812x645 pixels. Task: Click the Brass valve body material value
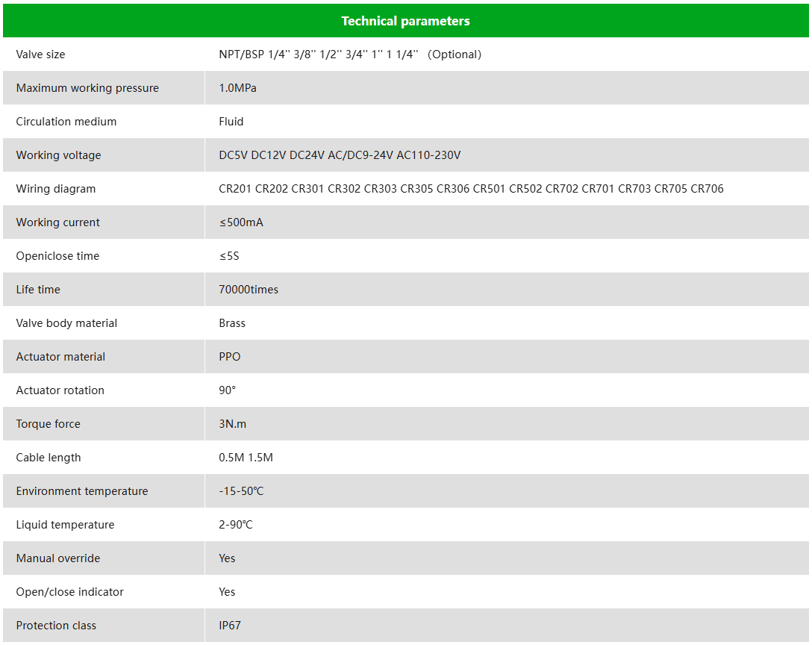(x=232, y=323)
